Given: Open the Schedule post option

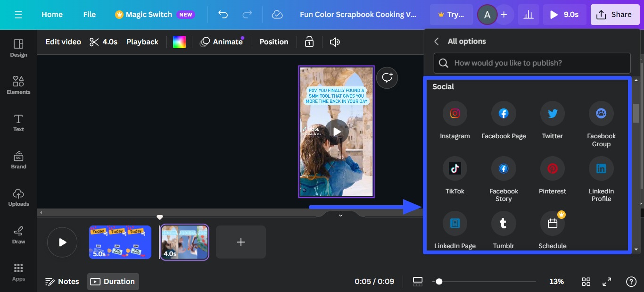Looking at the screenshot, I should [x=552, y=224].
